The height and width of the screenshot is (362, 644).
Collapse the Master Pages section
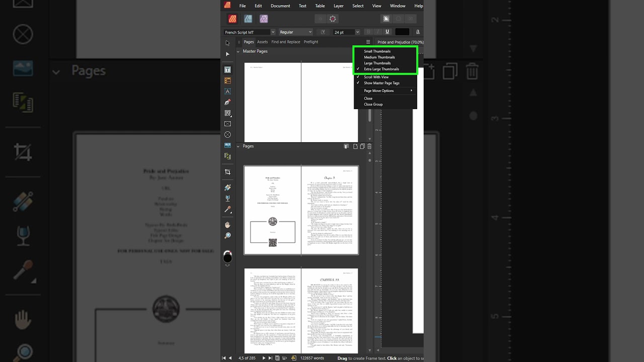tap(238, 51)
